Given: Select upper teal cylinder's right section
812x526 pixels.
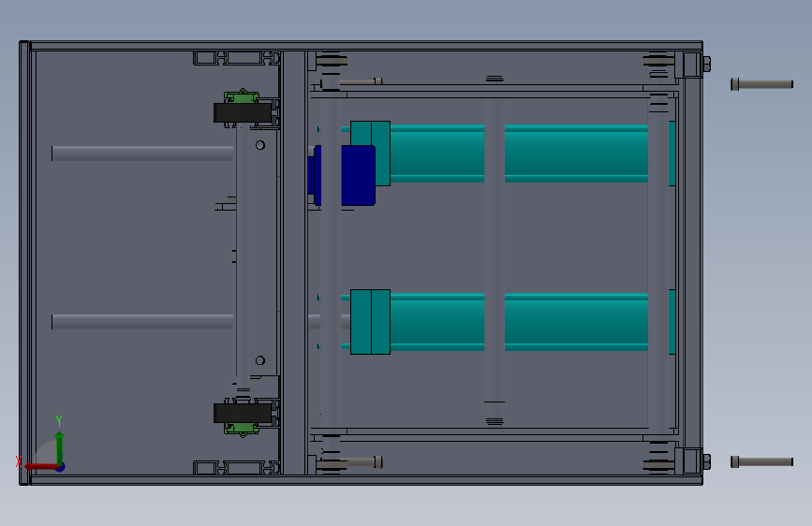Looking at the screenshot, I should [x=576, y=153].
